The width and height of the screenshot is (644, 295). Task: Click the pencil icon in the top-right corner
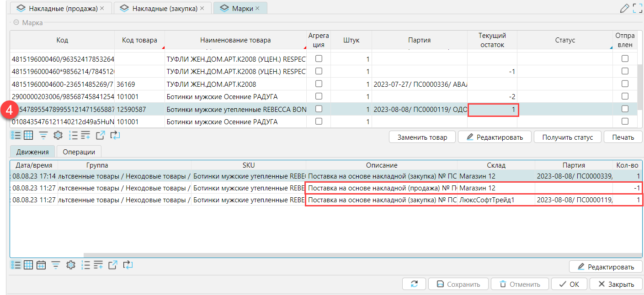click(624, 8)
